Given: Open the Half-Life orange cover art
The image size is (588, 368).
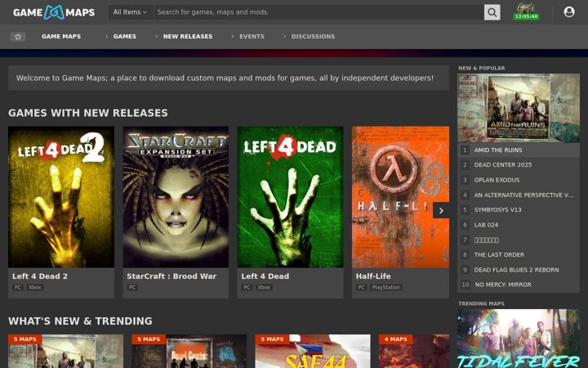Looking at the screenshot, I should pyautogui.click(x=400, y=197).
